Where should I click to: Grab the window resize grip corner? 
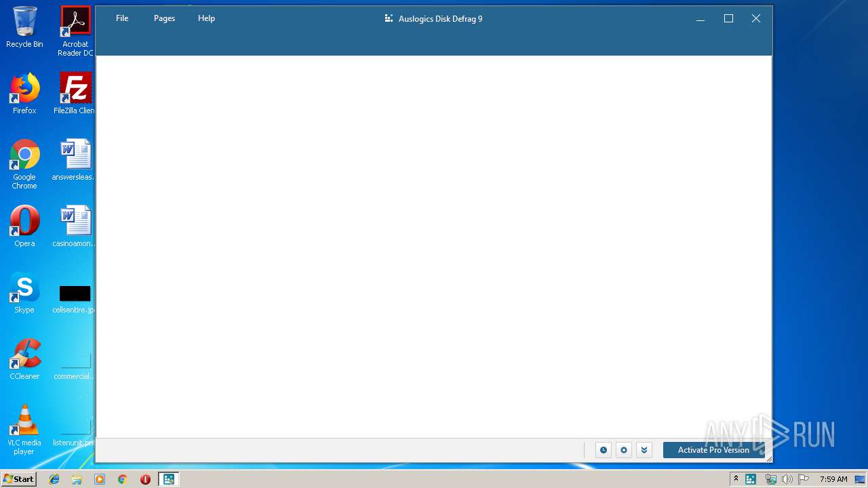pyautogui.click(x=768, y=459)
